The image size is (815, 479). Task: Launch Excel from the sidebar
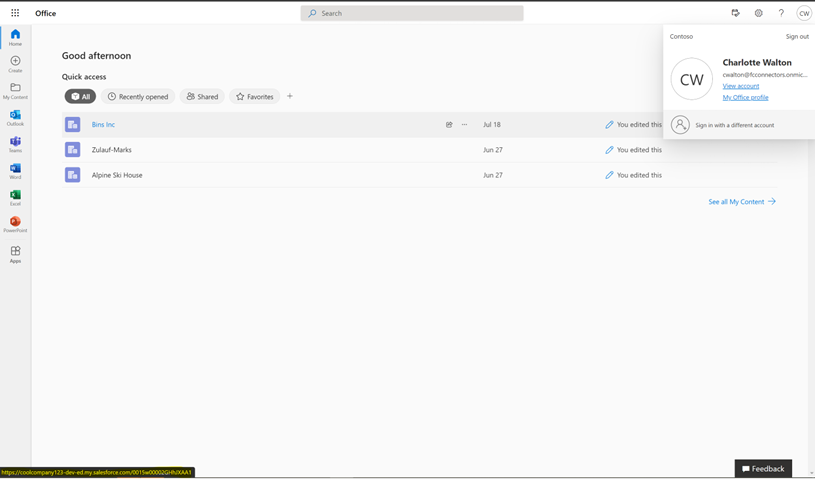point(15,198)
